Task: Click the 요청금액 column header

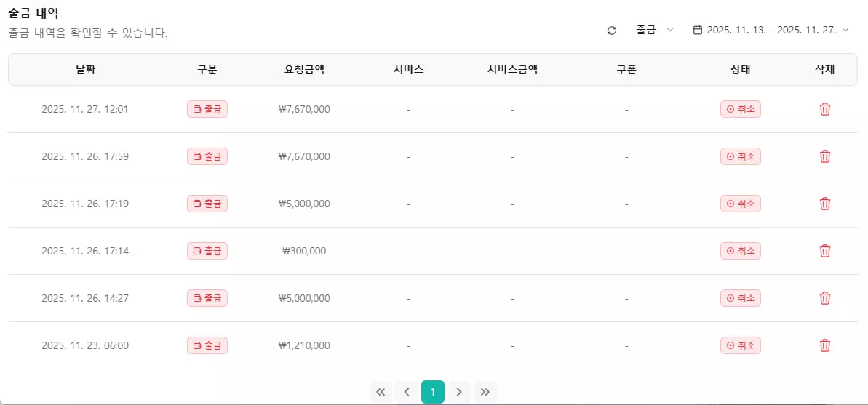Action: 304,70
